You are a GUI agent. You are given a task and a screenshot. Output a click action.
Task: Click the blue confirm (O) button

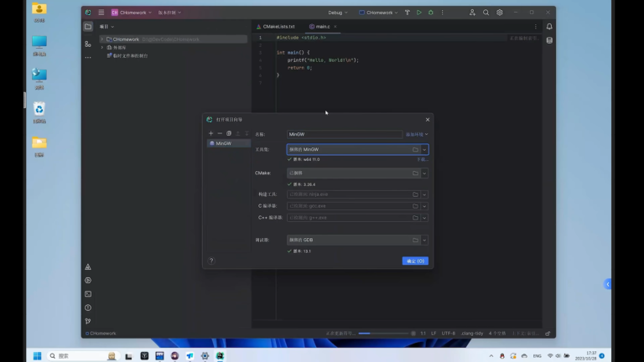(415, 261)
